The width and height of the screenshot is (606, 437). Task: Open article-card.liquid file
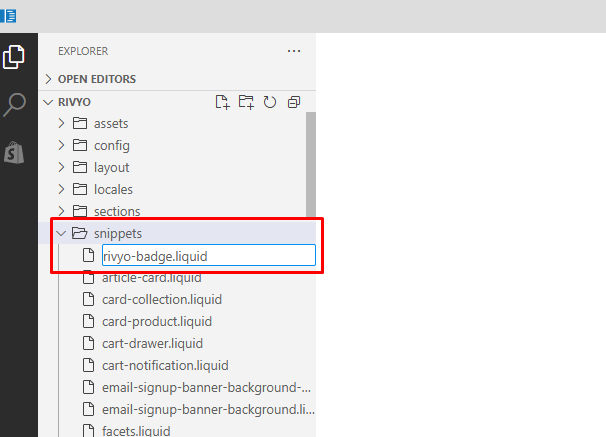[152, 277]
